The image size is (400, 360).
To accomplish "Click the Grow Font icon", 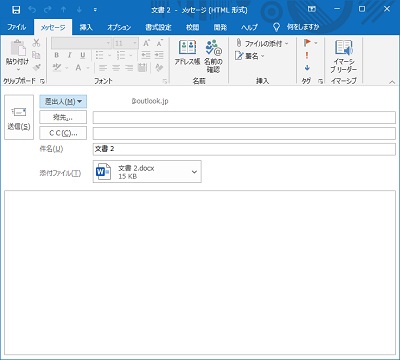I will [146, 43].
